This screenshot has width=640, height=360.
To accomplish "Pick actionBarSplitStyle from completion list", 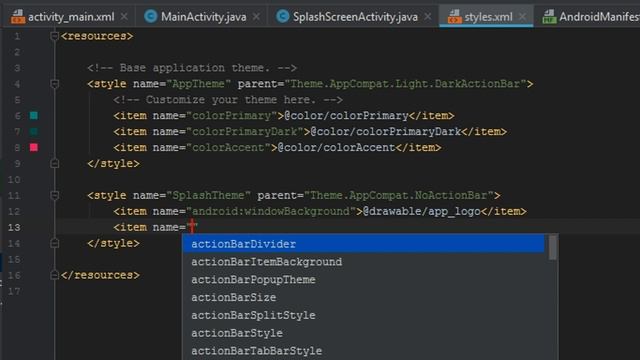I will coord(363,315).
